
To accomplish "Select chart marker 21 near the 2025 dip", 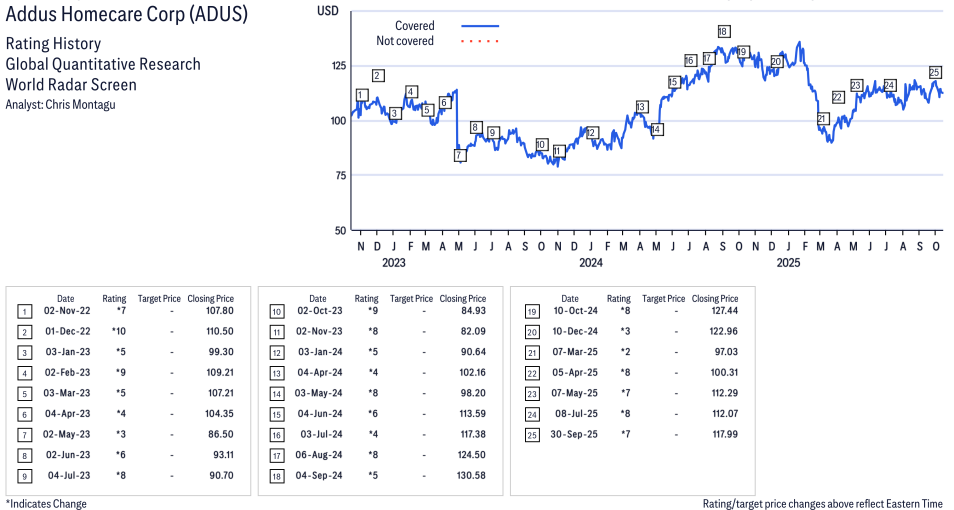I will [822, 118].
